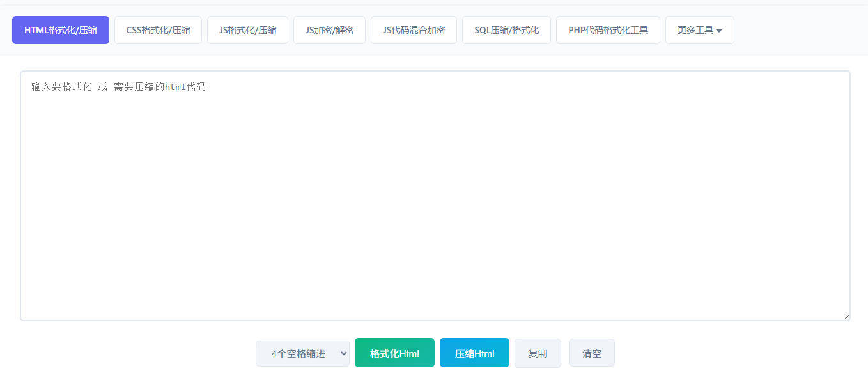点击文本框右下角的调整大小手柄
This screenshot has width=868, height=377.
tap(845, 316)
